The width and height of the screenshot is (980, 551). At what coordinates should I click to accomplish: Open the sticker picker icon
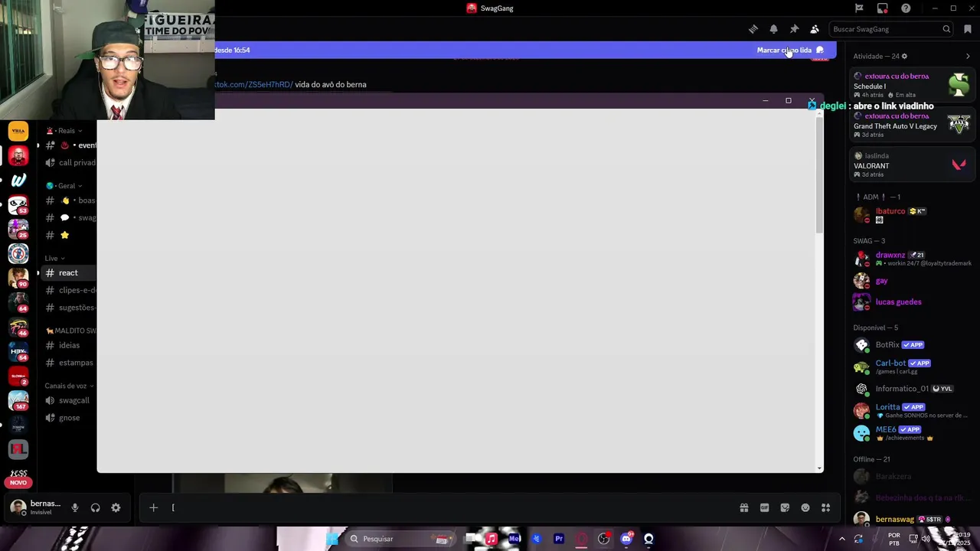pyautogui.click(x=785, y=507)
